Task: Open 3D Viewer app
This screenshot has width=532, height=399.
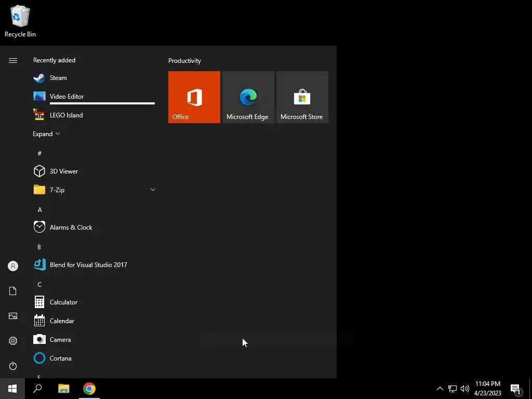Action: coord(94,171)
